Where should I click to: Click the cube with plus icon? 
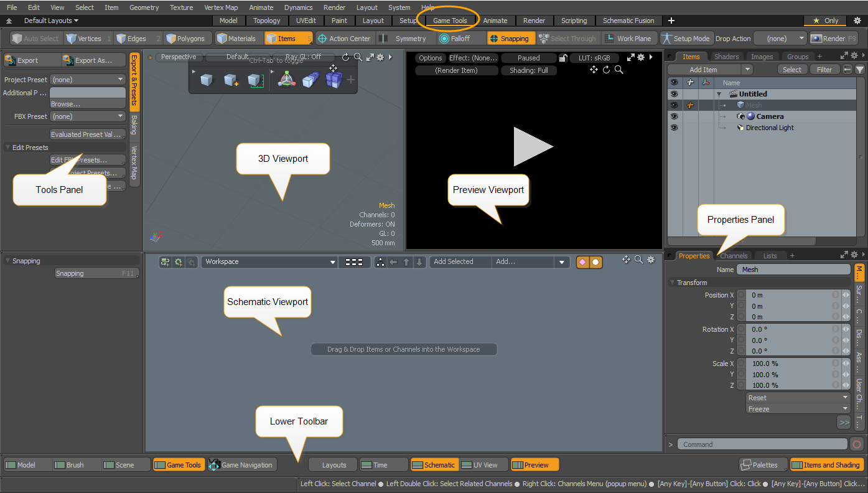(231, 80)
